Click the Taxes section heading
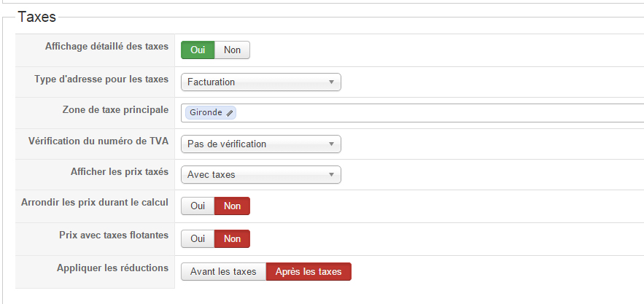 pos(37,17)
